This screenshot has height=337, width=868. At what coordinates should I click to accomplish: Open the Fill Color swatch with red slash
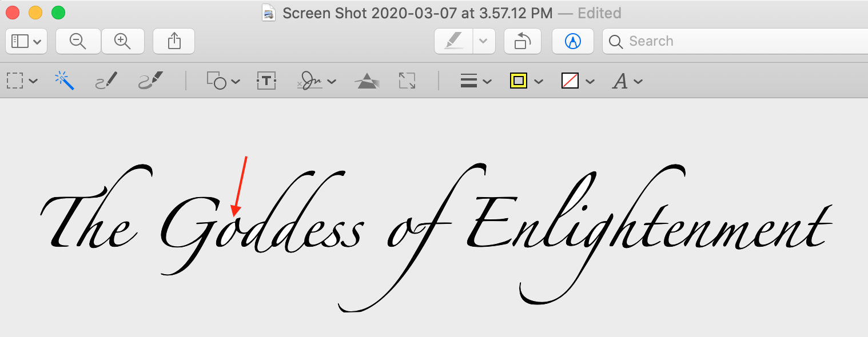pyautogui.click(x=578, y=81)
